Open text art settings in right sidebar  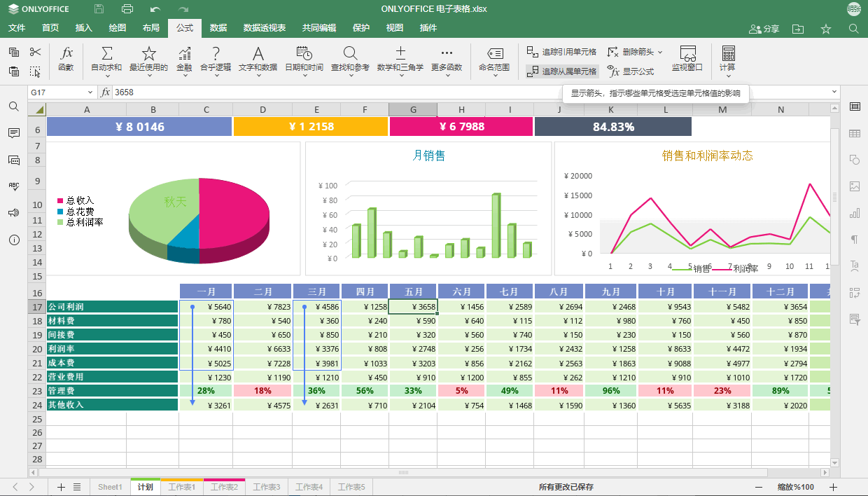855,266
